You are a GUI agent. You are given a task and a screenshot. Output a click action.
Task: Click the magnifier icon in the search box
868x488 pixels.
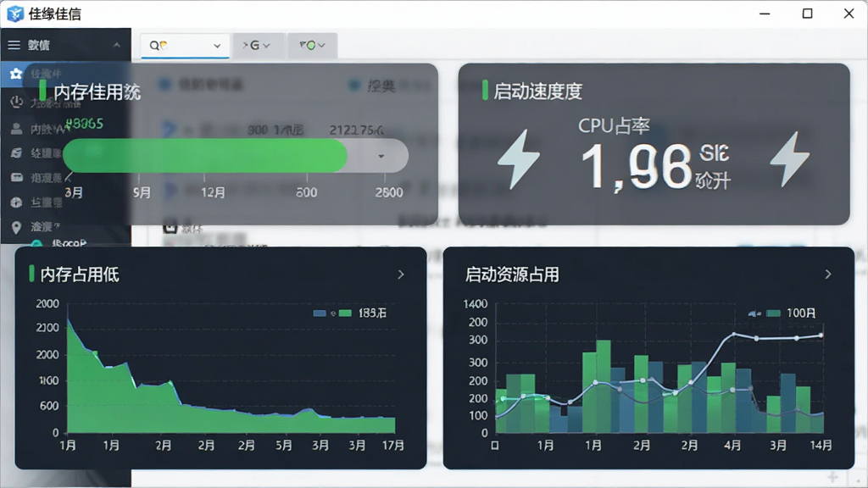(154, 46)
